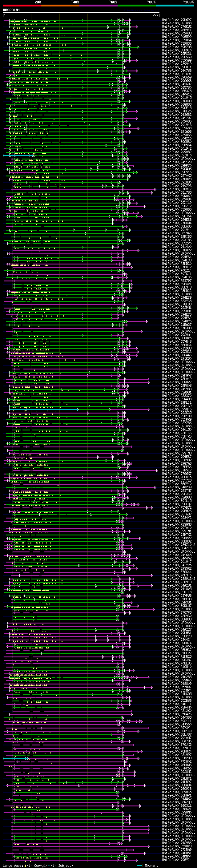Select the UniRef100_A7PES6 label
This screenshot has width=197, height=868.
tap(177, 467)
